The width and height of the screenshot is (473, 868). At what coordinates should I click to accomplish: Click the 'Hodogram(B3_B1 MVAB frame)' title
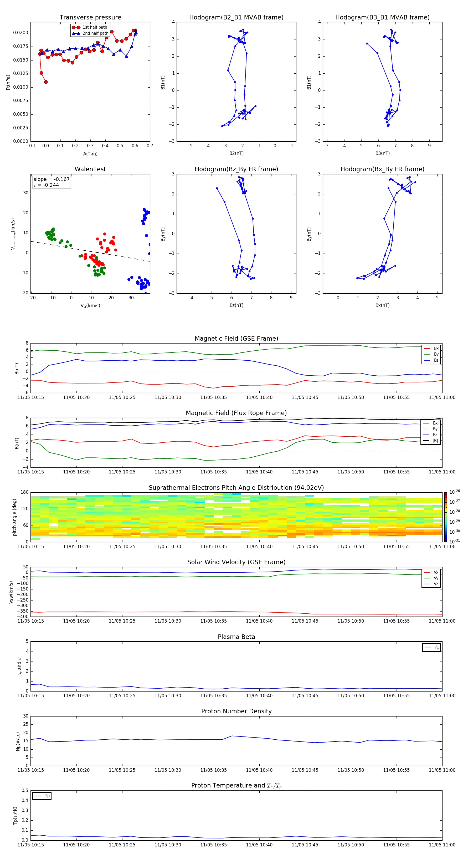click(382, 18)
